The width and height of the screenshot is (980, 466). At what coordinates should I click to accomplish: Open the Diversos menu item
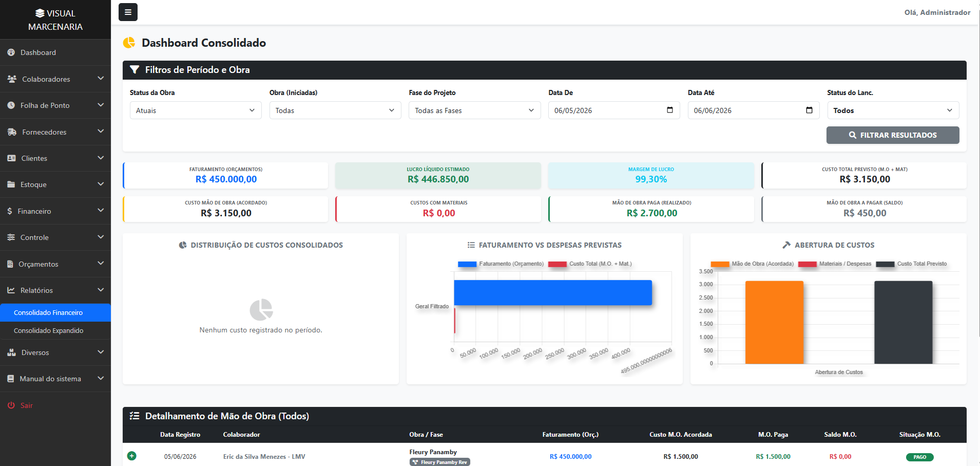tap(55, 352)
